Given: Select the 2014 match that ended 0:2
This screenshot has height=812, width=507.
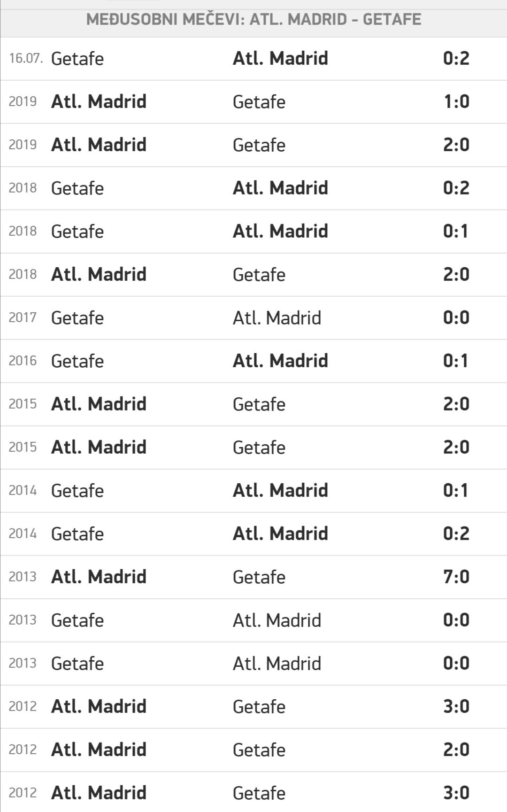Looking at the screenshot, I should [253, 534].
